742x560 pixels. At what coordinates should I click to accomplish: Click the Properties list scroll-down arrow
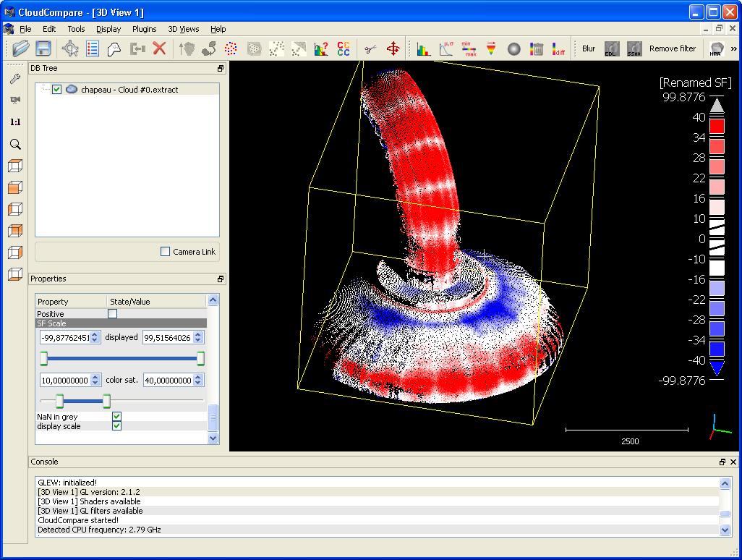pos(213,438)
